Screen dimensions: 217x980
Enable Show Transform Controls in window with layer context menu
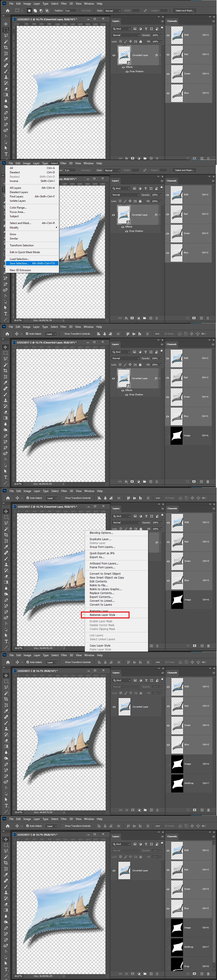63,498
